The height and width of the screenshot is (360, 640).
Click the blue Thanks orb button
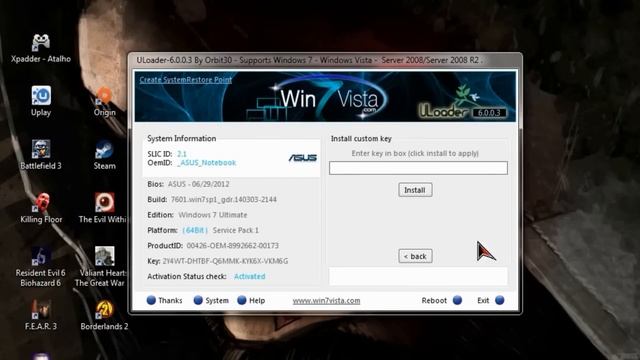tap(151, 300)
